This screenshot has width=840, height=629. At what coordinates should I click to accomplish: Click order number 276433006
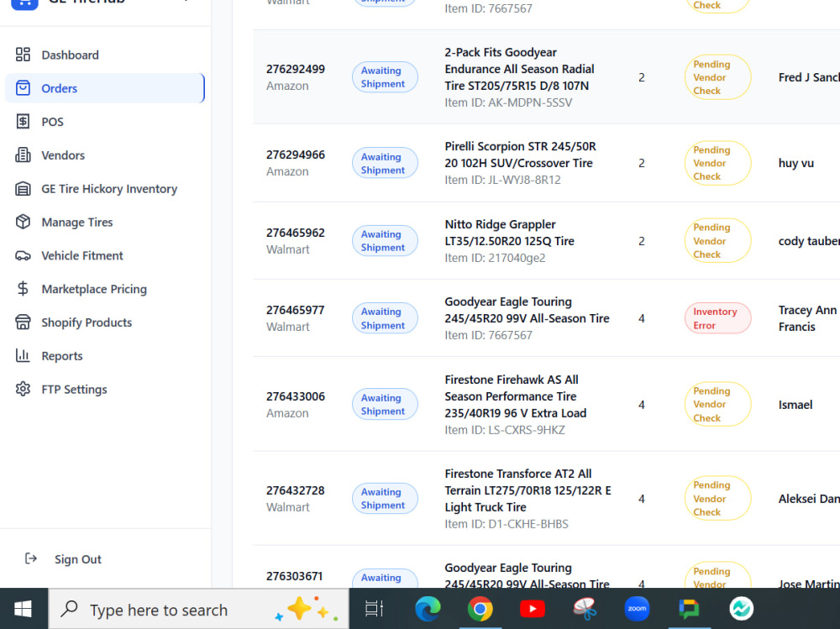[x=296, y=396]
